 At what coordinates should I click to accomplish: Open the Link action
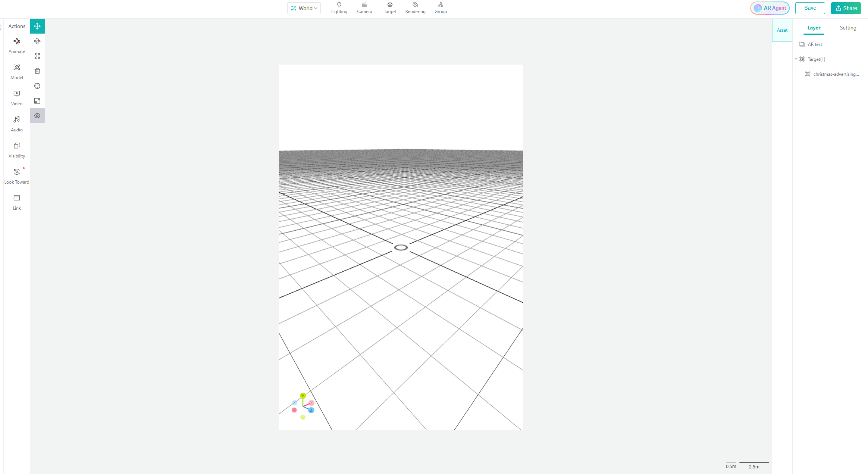[17, 202]
